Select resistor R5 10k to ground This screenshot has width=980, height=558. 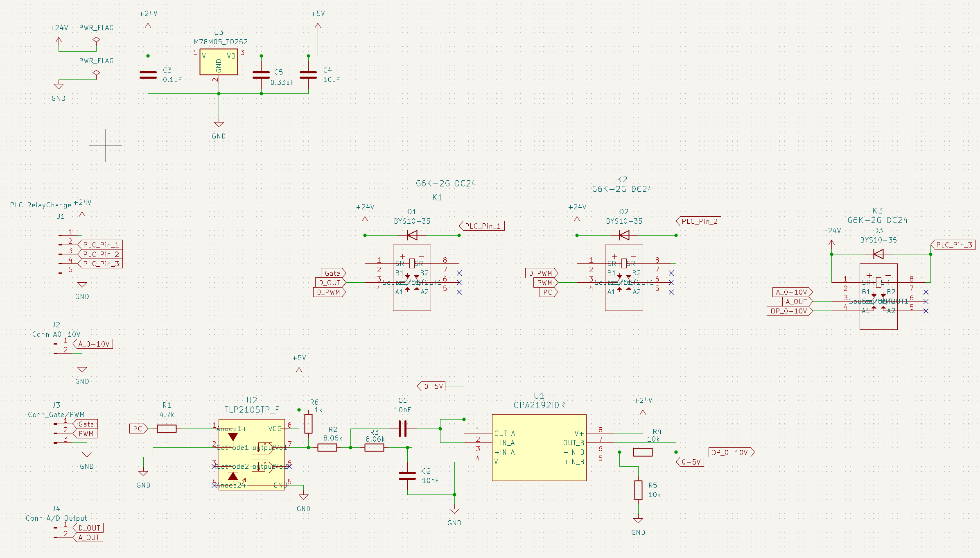coord(638,490)
